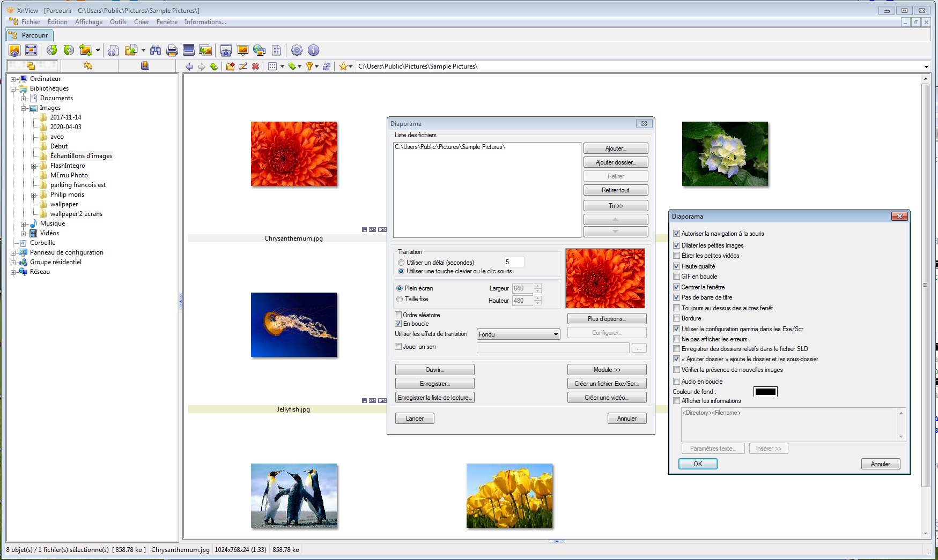
Task: Open the address path dropdown arrow
Action: pos(926,67)
